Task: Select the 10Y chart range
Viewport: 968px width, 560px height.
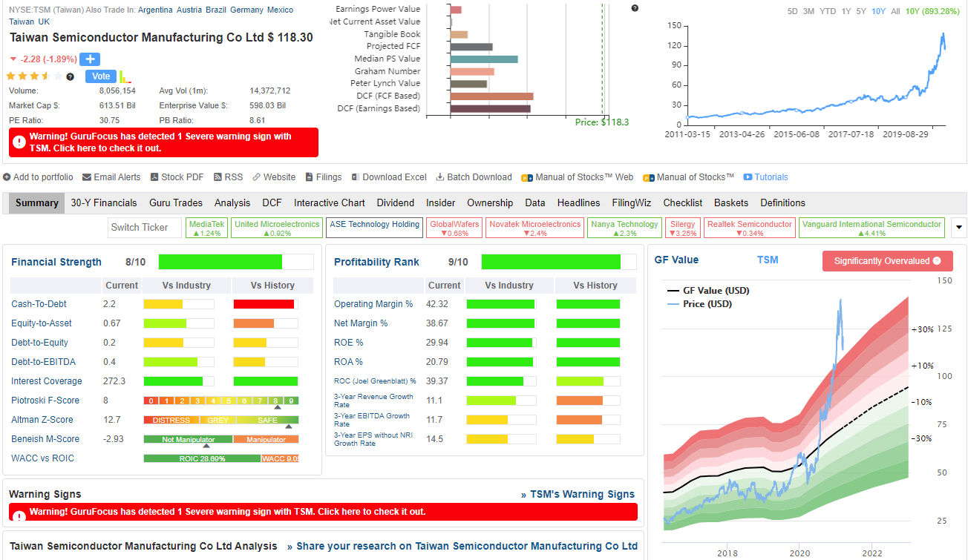Action: (878, 11)
